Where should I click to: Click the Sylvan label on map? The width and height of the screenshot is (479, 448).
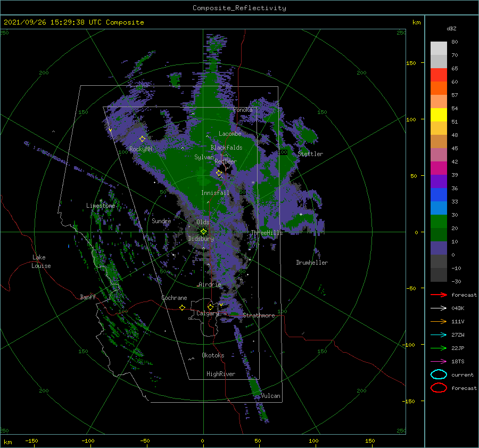pos(204,157)
